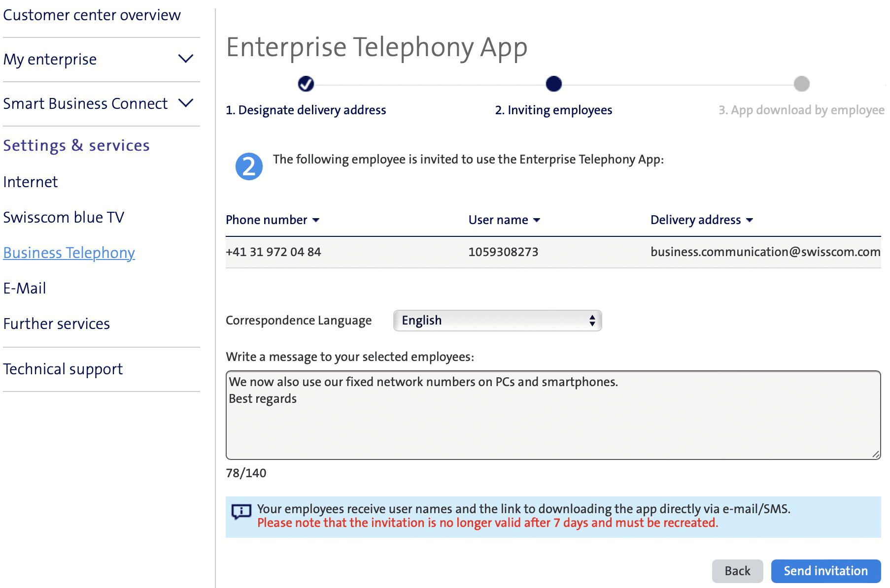This screenshot has height=588, width=890.
Task: Open the My enterprise menu item
Action: tap(50, 59)
